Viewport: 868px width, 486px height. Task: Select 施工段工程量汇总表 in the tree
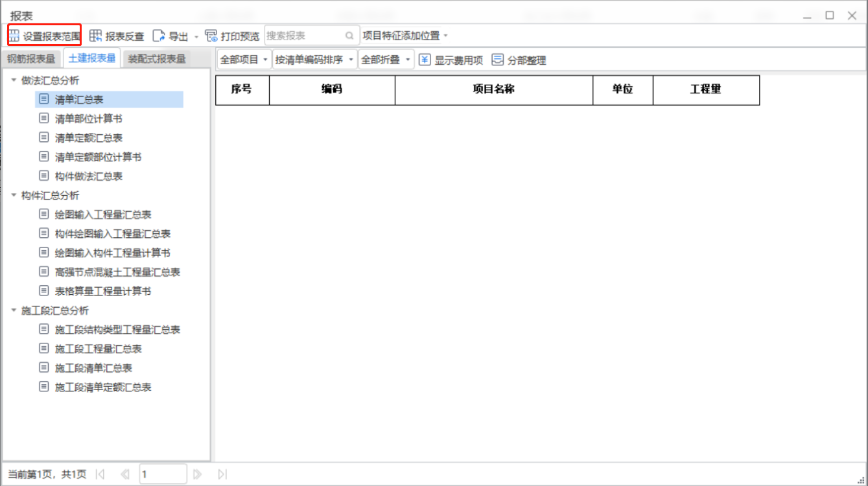tap(99, 349)
